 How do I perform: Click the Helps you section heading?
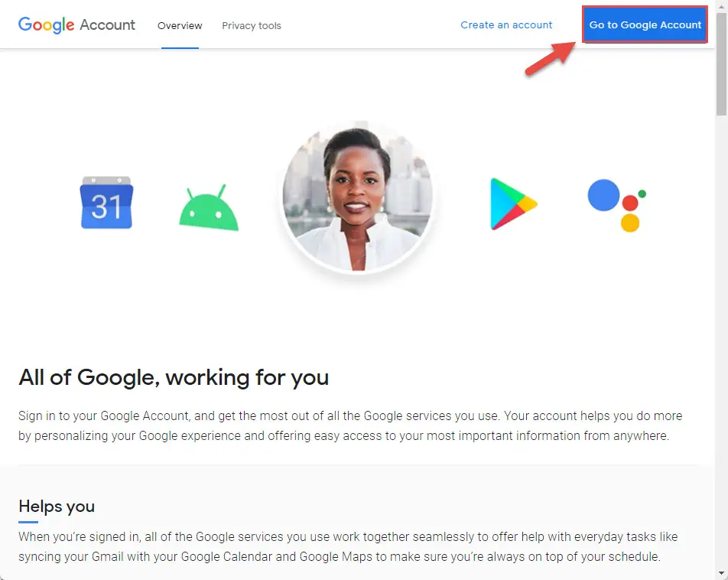pos(57,506)
